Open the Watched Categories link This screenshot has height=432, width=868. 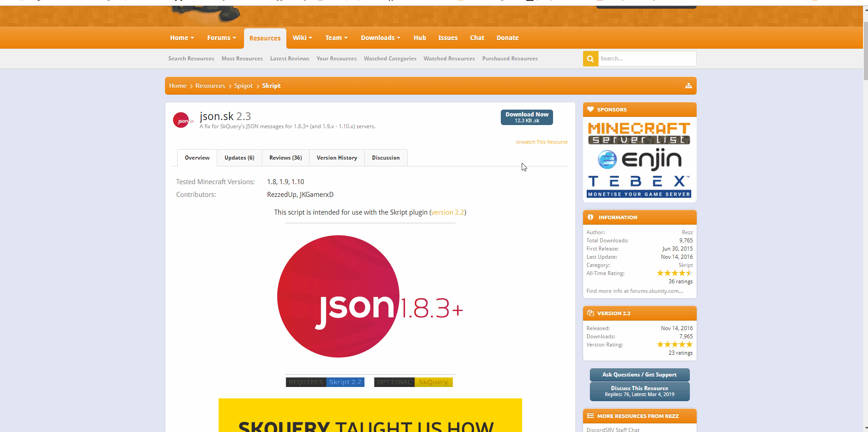coord(390,59)
